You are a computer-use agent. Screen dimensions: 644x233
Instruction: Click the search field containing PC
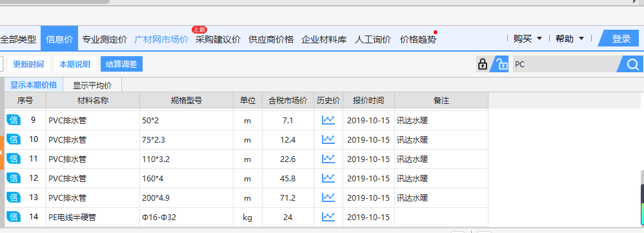click(x=565, y=65)
